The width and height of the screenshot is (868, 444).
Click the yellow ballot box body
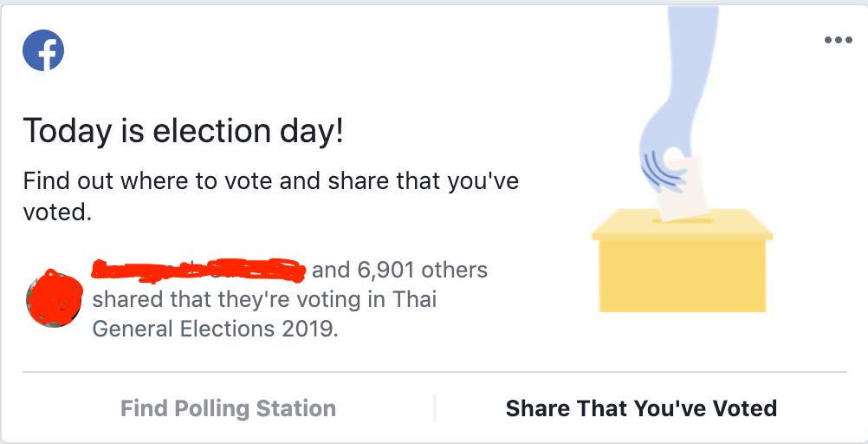point(683,274)
